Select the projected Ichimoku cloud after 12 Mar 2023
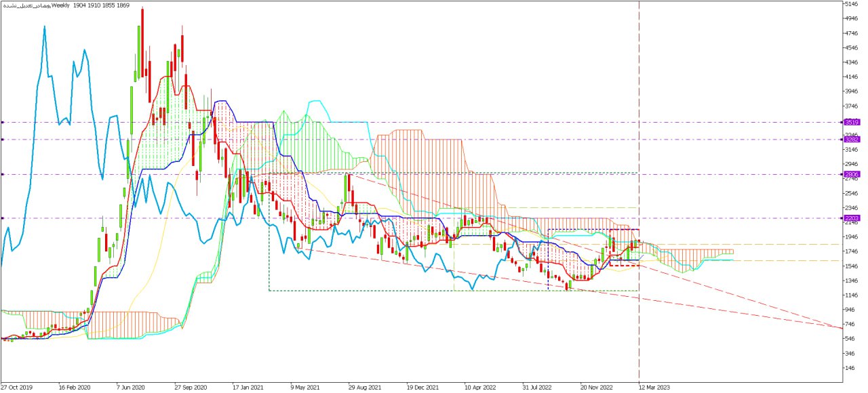 pos(698,255)
